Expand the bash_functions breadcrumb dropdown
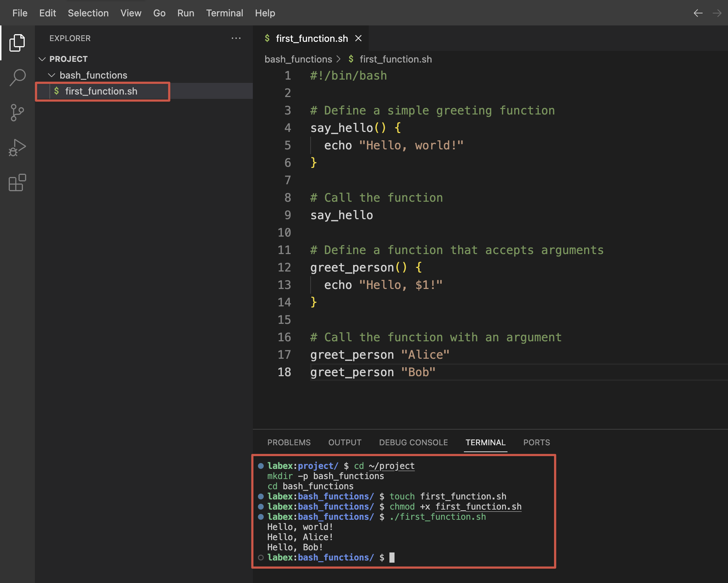 tap(298, 59)
